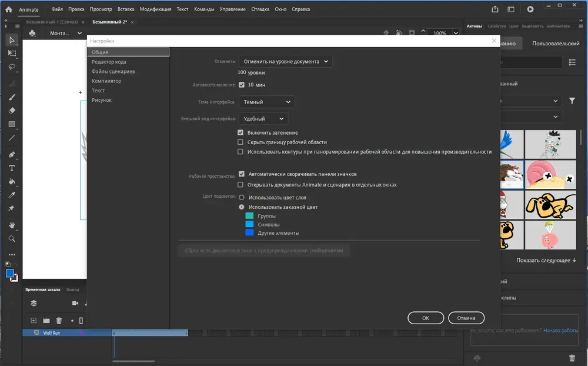Viewport: 588px width, 366px height.
Task: Click the Test Movie play icon
Action: 530,9
